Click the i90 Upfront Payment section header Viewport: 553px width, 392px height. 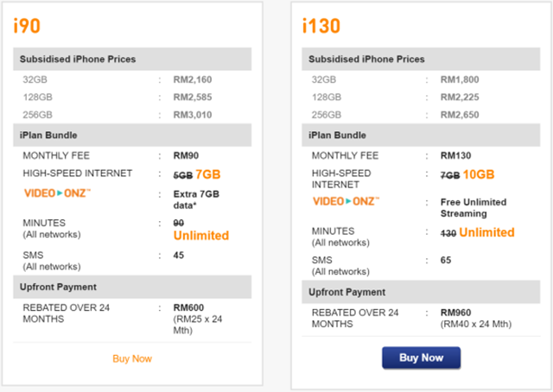click(132, 287)
